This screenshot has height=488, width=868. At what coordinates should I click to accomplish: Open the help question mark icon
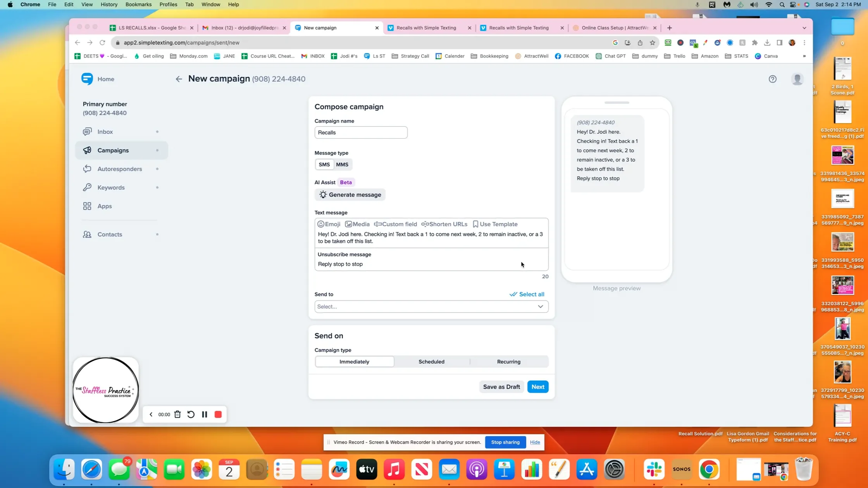pos(772,79)
